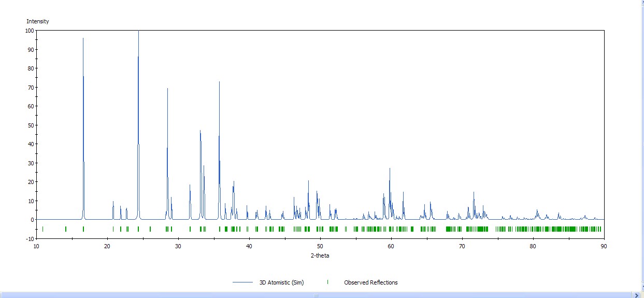Viewport: 644px width, 298px height.
Task: Select the green reflection marker near 14 degrees
Action: coord(65,229)
